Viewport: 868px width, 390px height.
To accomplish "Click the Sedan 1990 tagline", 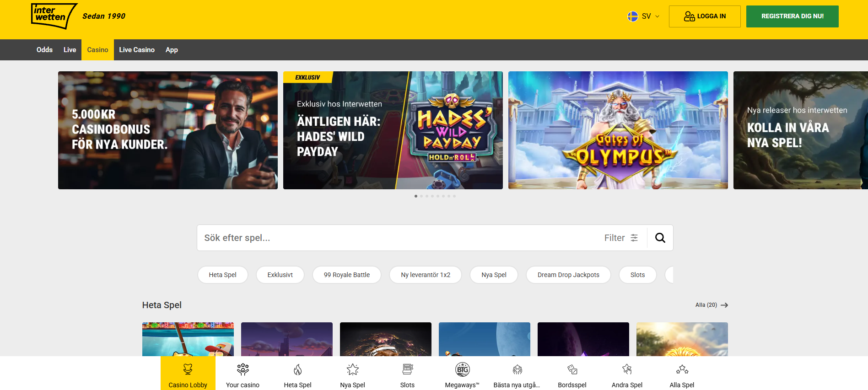I will [x=104, y=16].
